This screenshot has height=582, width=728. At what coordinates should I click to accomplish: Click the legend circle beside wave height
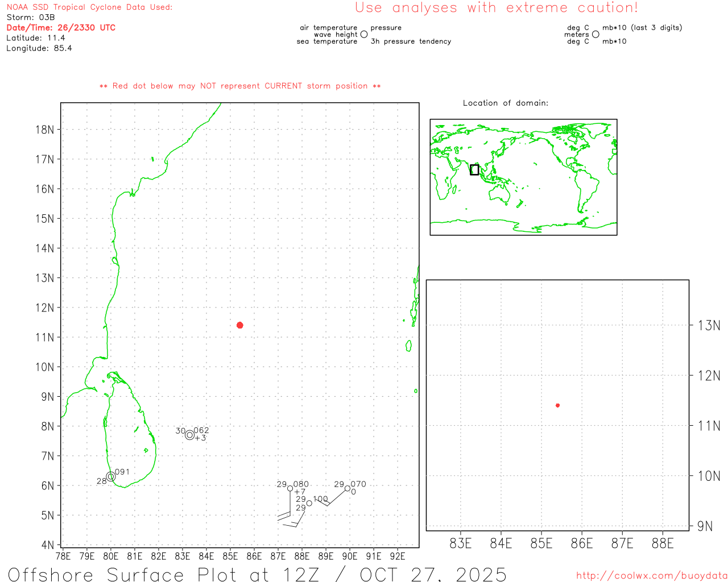364,34
